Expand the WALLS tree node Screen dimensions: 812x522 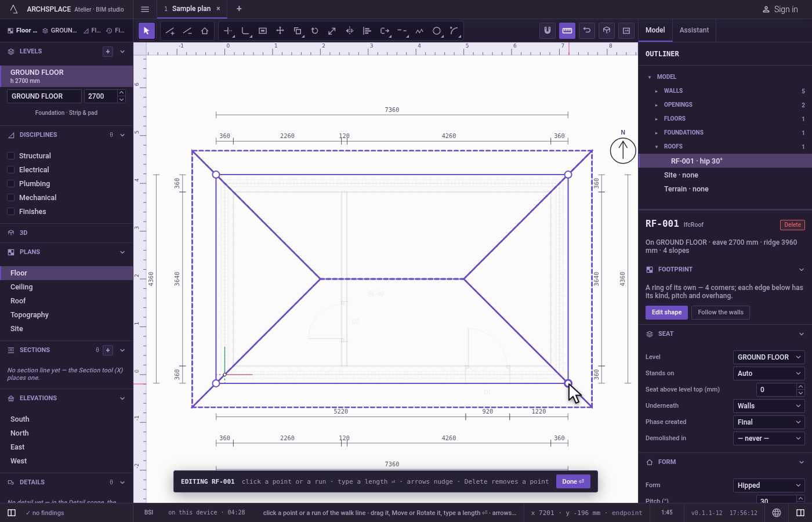657,91
